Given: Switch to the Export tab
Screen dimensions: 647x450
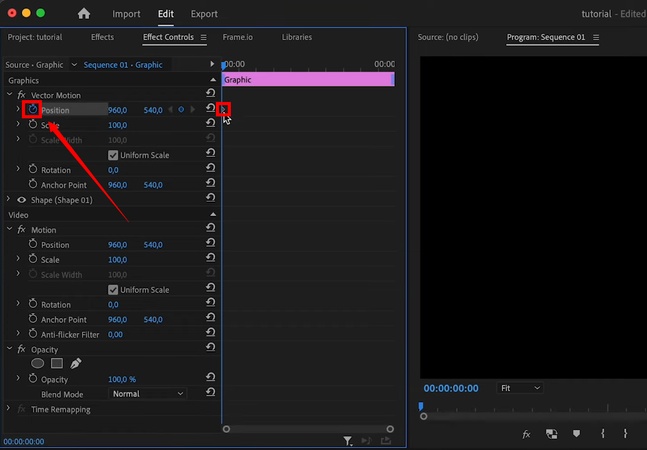Looking at the screenshot, I should pyautogui.click(x=204, y=14).
